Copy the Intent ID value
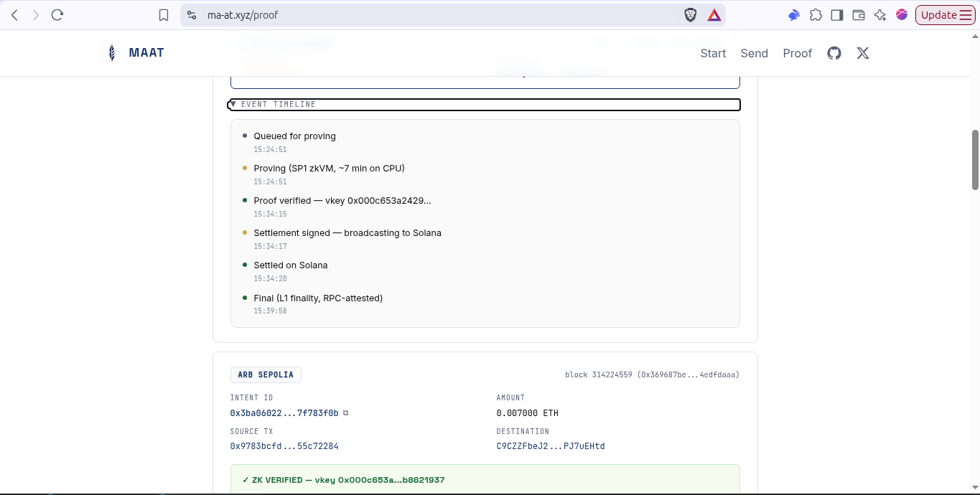 click(x=346, y=413)
